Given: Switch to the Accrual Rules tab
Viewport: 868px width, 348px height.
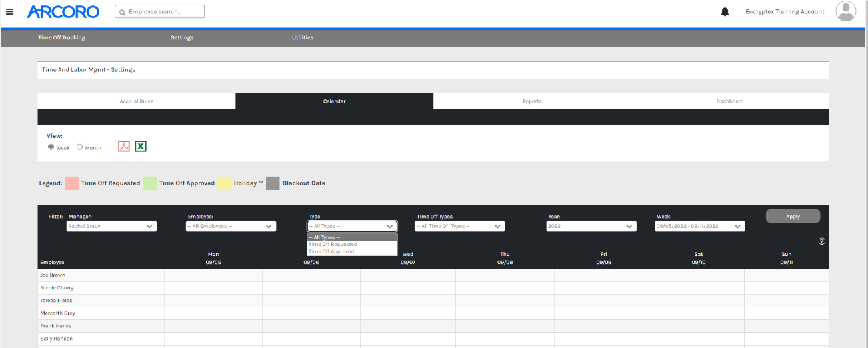Looking at the screenshot, I should pyautogui.click(x=137, y=101).
